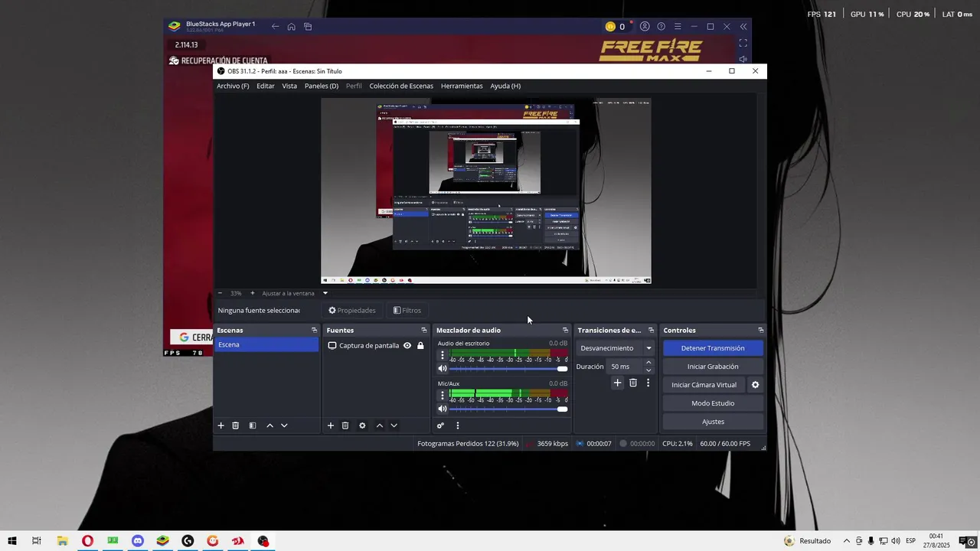Open Colección de Escenas menu

pyautogui.click(x=401, y=86)
